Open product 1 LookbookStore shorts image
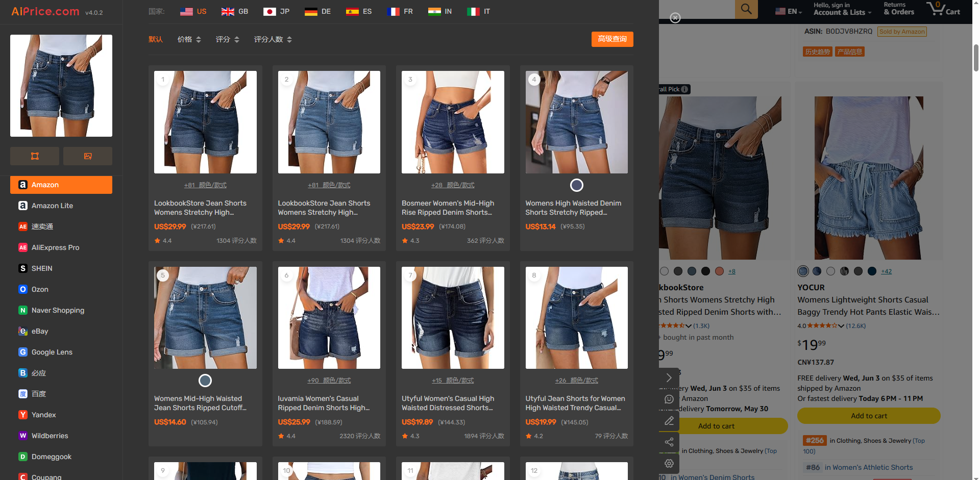980x480 pixels. click(205, 122)
